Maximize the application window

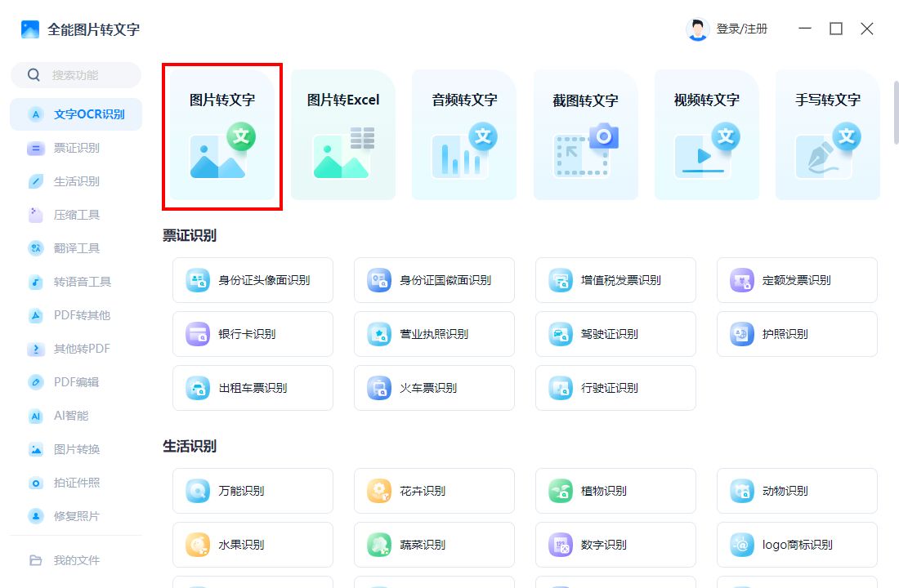pyautogui.click(x=836, y=29)
